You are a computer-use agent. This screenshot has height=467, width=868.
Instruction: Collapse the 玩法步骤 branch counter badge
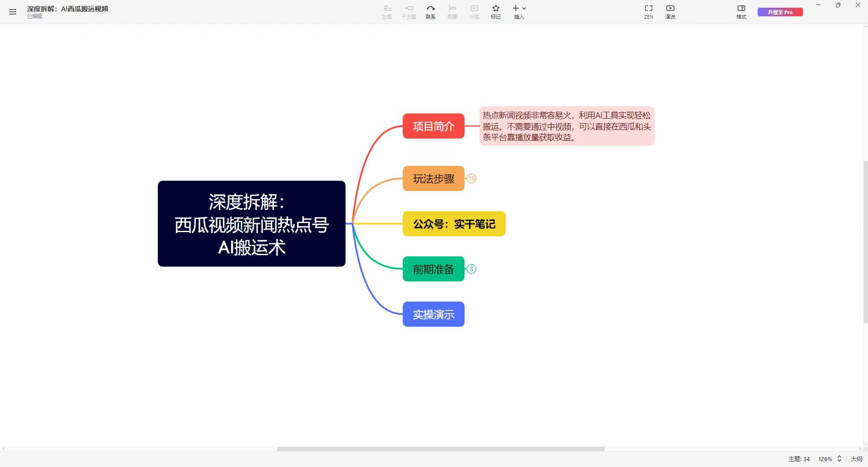[472, 178]
